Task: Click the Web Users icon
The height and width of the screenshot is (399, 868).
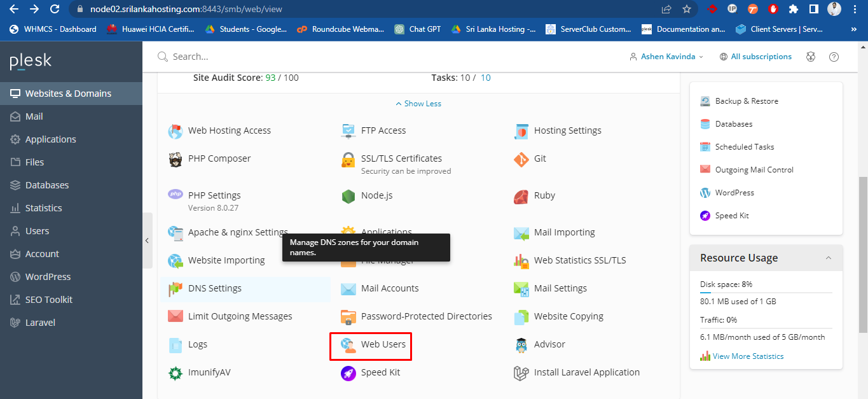Action: point(348,345)
